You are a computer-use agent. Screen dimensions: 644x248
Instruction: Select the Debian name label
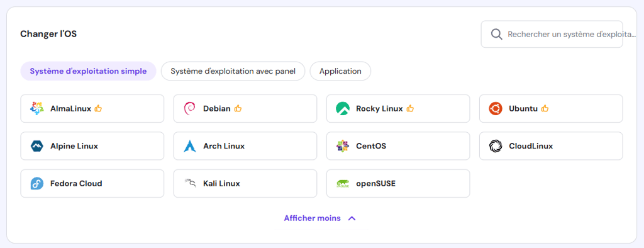217,109
